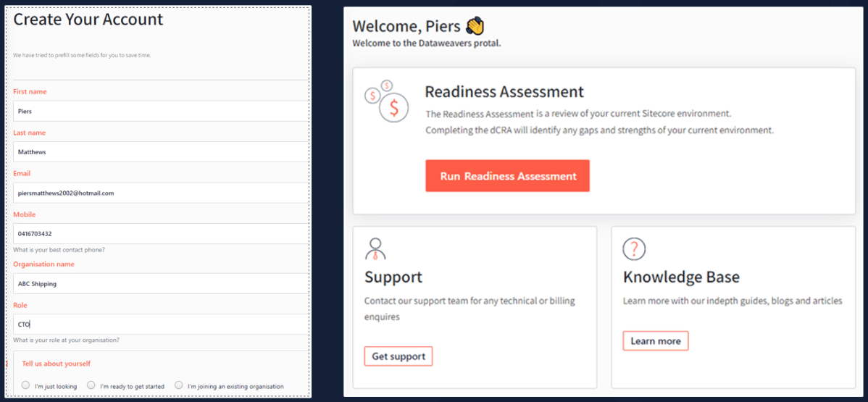Click the First name input field
This screenshot has width=868, height=402.
[x=159, y=112]
